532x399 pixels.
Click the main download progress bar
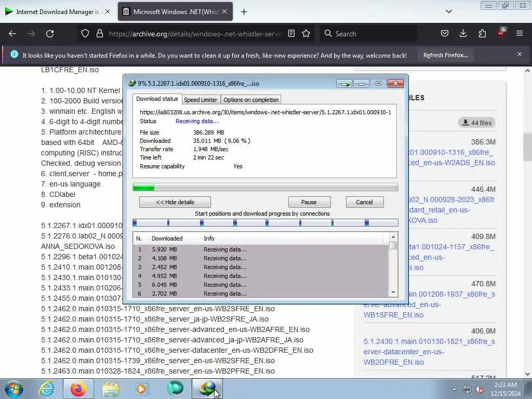click(265, 187)
